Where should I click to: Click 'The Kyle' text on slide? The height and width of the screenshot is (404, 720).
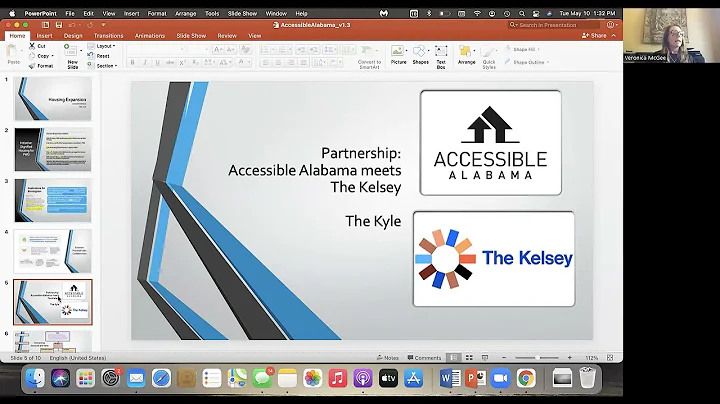pos(373,221)
